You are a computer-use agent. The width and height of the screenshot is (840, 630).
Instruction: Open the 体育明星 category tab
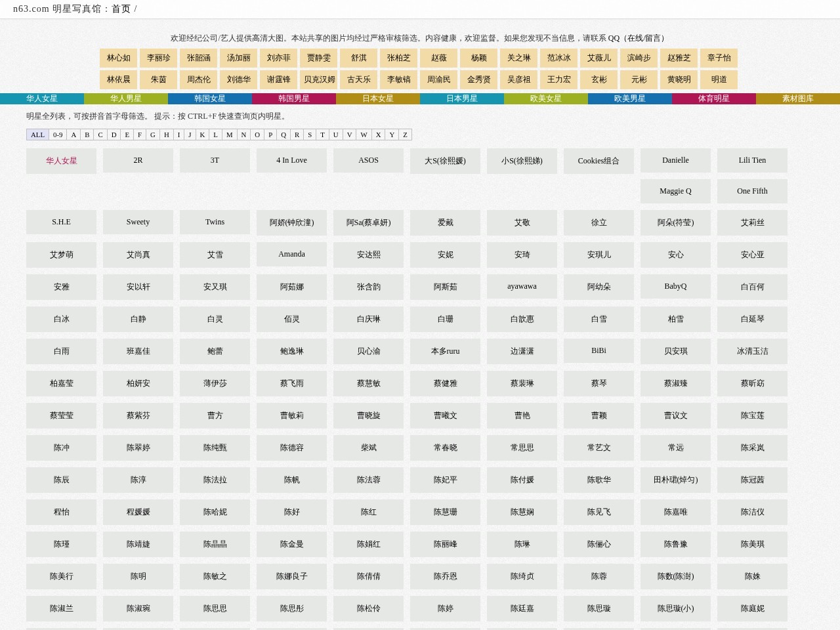[x=714, y=98]
